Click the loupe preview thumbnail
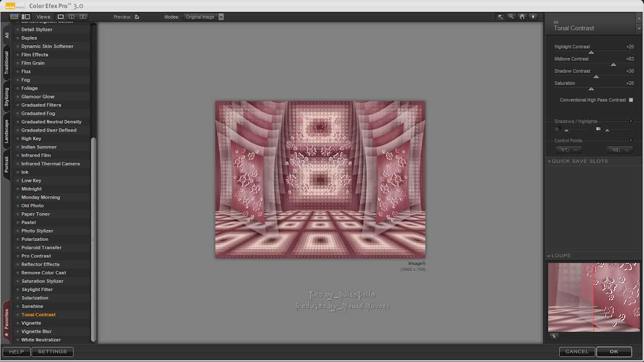This screenshot has width=644, height=362. [x=594, y=297]
